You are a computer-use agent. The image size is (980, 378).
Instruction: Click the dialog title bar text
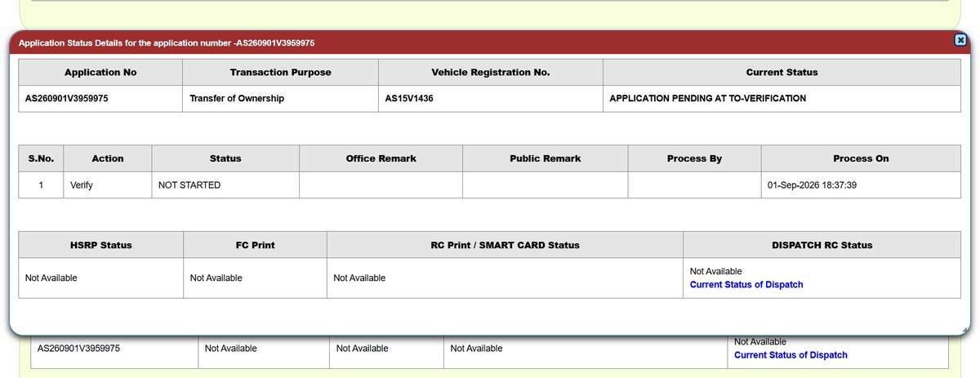[x=167, y=42]
